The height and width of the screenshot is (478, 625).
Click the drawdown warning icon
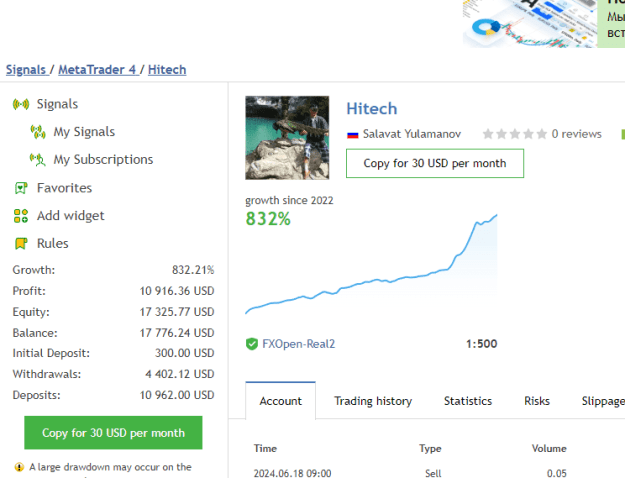[19, 467]
